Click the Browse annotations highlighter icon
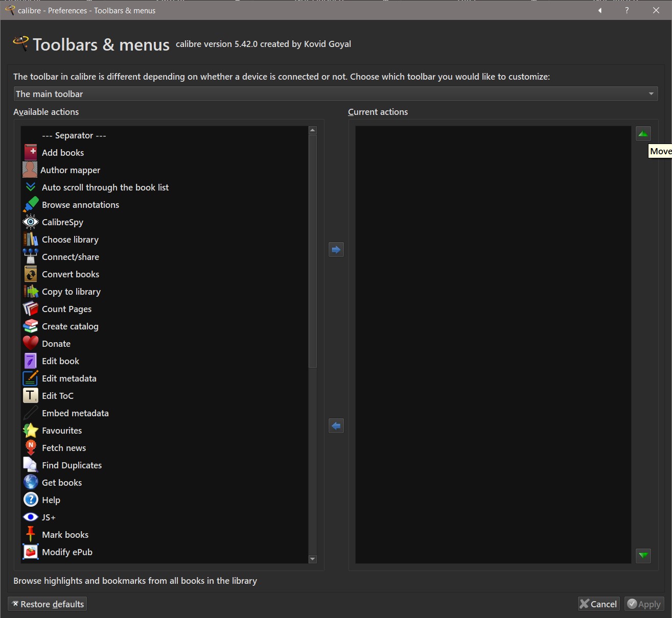 (31, 204)
